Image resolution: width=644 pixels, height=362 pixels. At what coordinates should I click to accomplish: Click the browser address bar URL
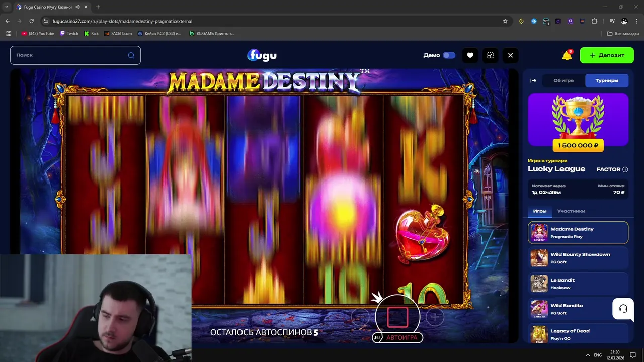point(122,21)
